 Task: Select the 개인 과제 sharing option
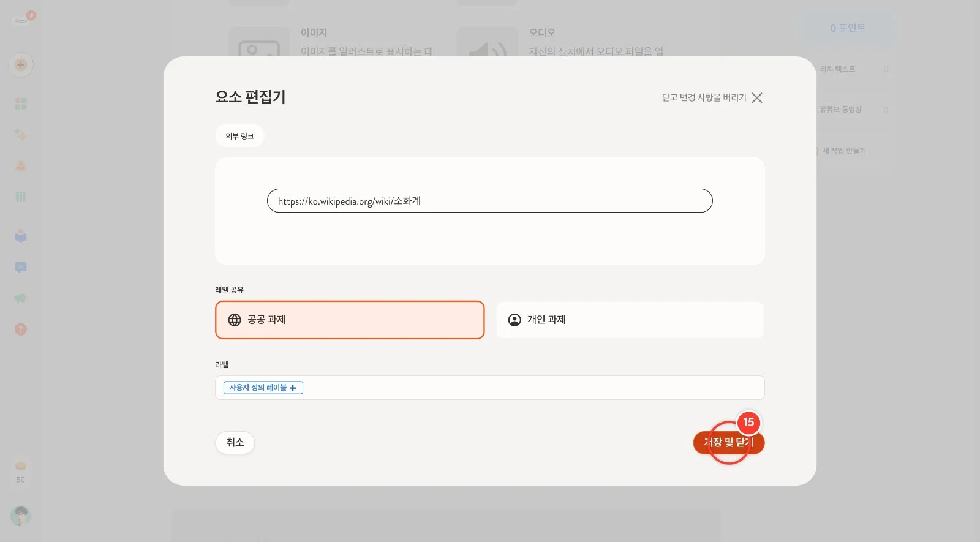pos(630,320)
